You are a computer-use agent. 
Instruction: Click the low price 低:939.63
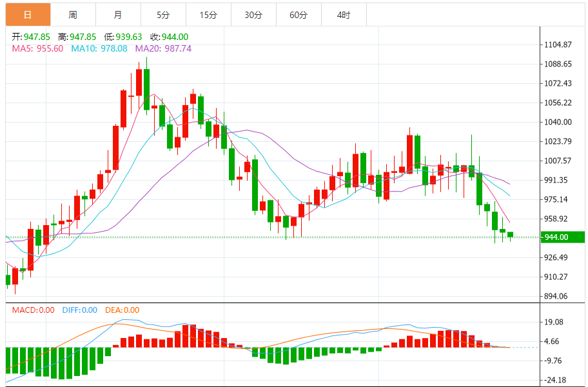(x=123, y=37)
